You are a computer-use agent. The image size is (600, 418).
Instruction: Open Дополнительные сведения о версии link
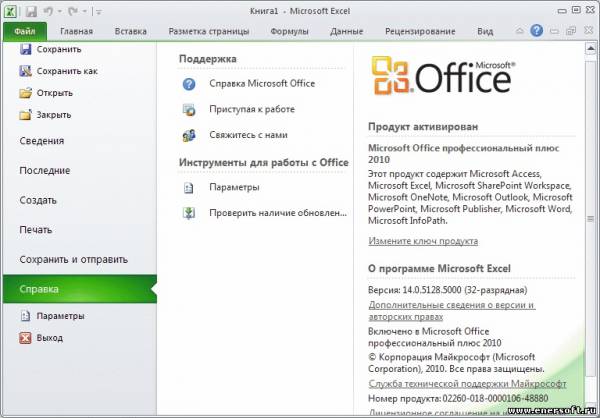click(x=452, y=311)
